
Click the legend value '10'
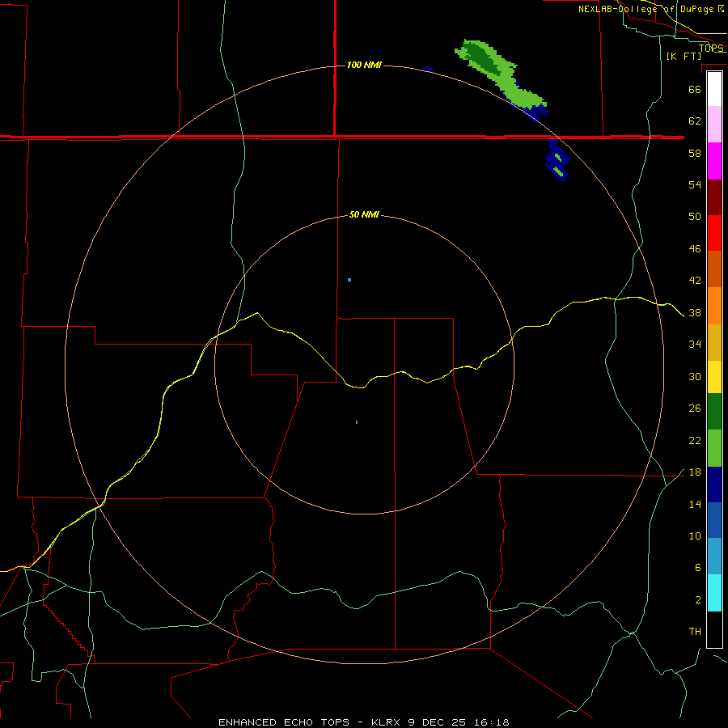pos(695,536)
